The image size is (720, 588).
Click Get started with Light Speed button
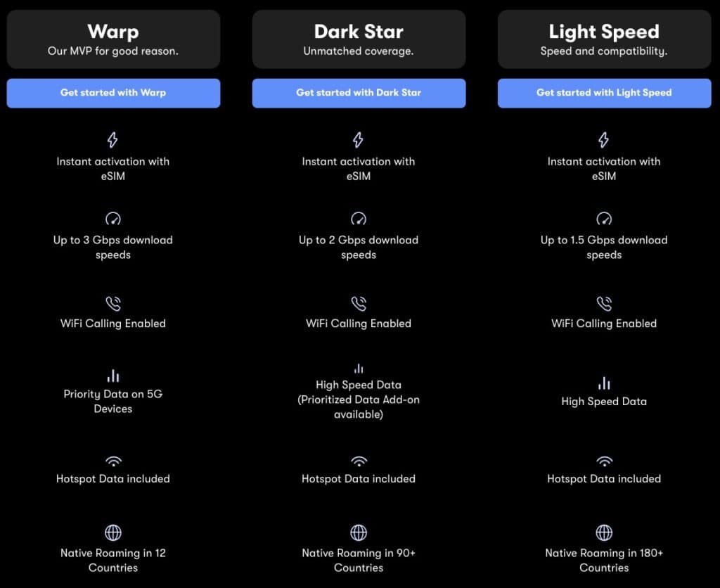(604, 94)
